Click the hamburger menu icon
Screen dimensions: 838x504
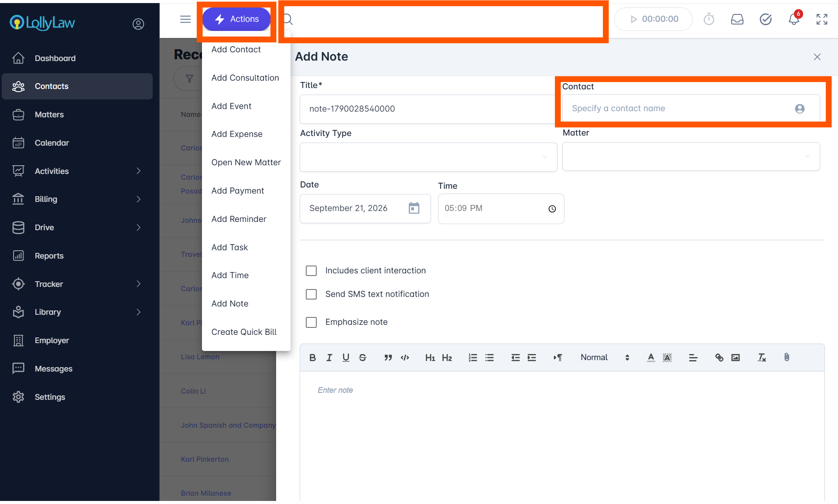tap(185, 19)
